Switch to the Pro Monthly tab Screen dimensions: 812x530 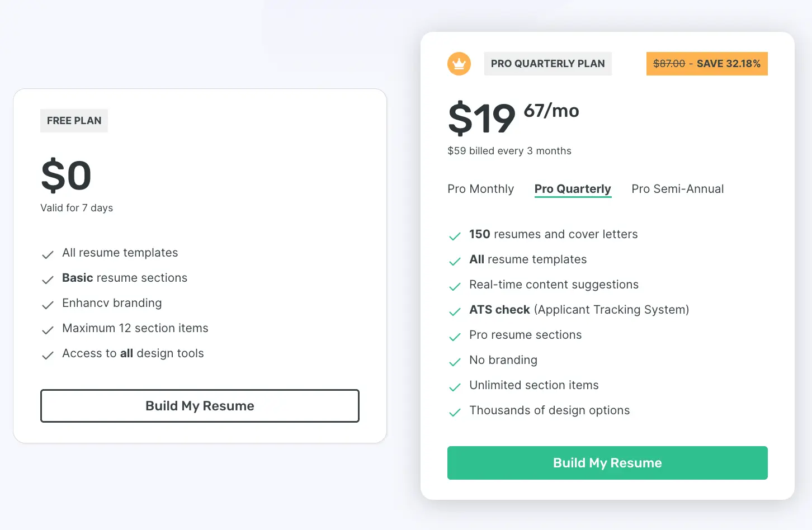tap(480, 189)
